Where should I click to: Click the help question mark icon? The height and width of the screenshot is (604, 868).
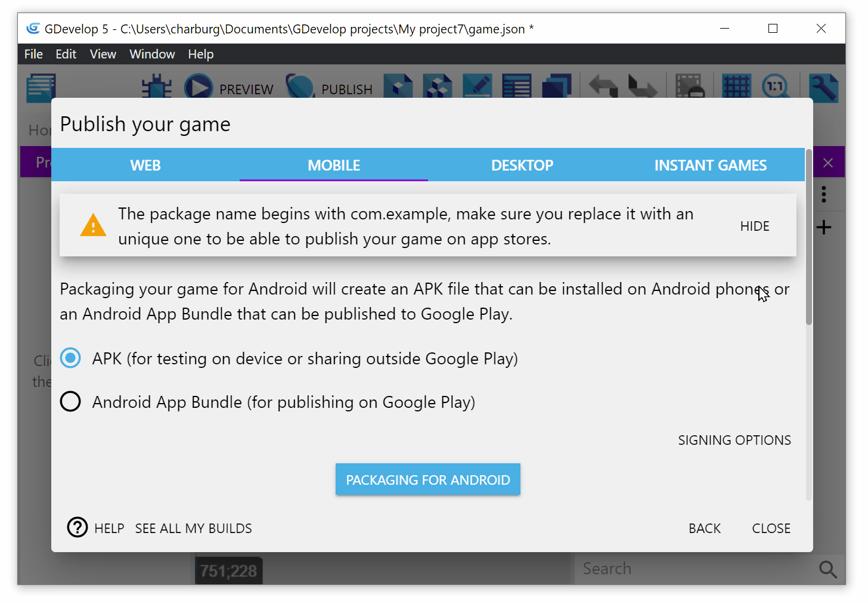point(77,528)
